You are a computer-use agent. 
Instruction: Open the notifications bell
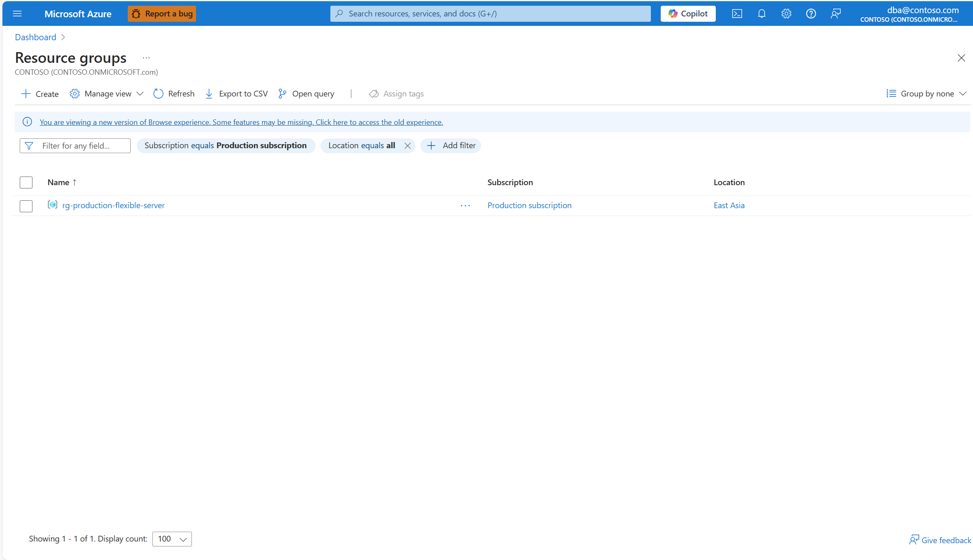[x=761, y=14]
